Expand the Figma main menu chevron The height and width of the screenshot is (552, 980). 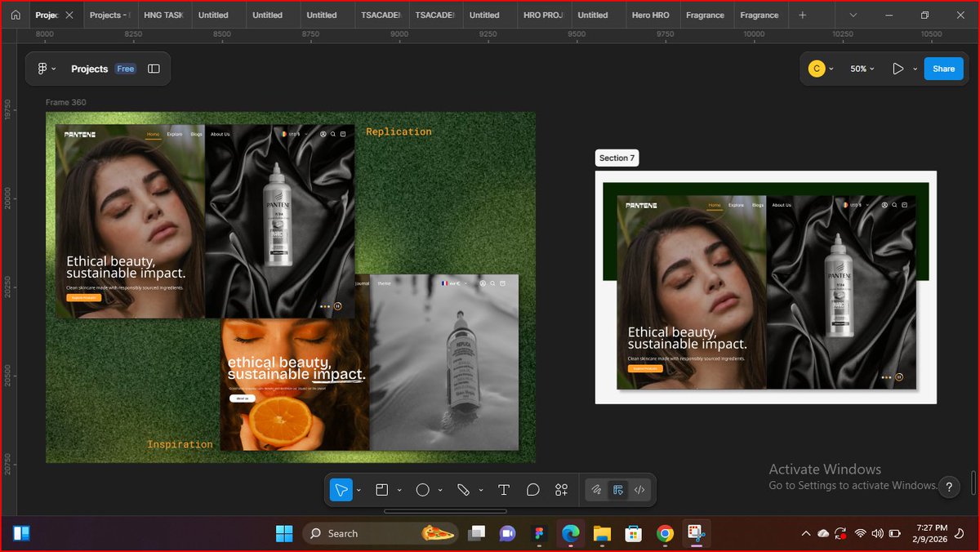click(x=56, y=69)
